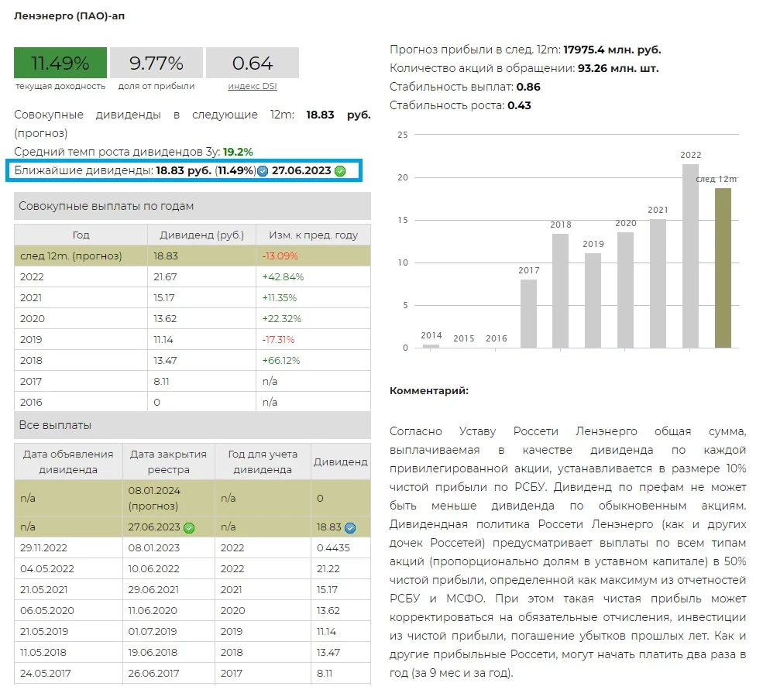763x700 pixels.
Task: Click the 0.64 DSI index value box
Action: click(x=252, y=63)
